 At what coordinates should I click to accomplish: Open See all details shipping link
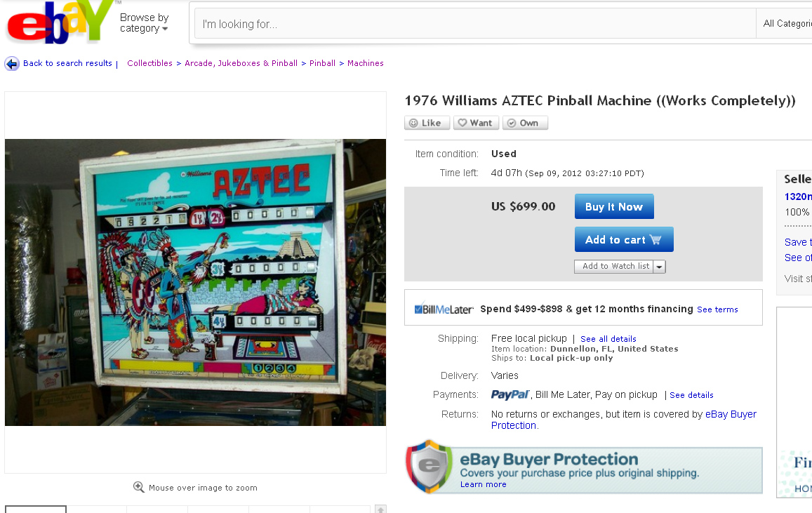tap(608, 339)
